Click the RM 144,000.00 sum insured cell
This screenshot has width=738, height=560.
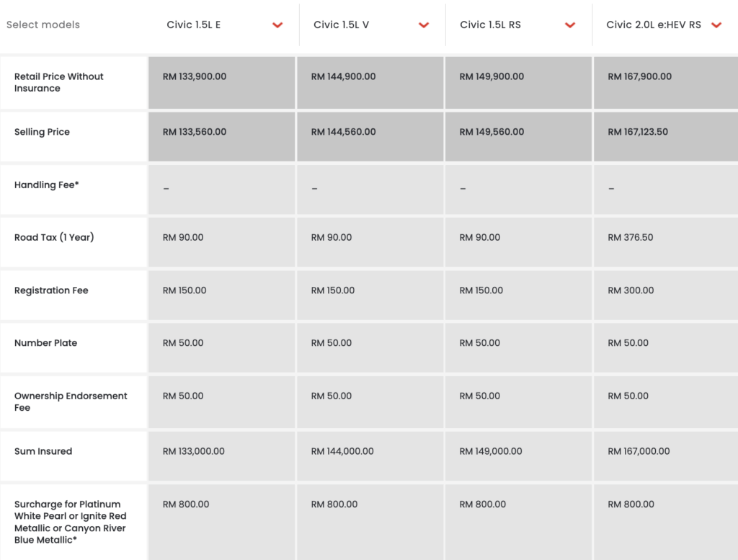click(342, 451)
